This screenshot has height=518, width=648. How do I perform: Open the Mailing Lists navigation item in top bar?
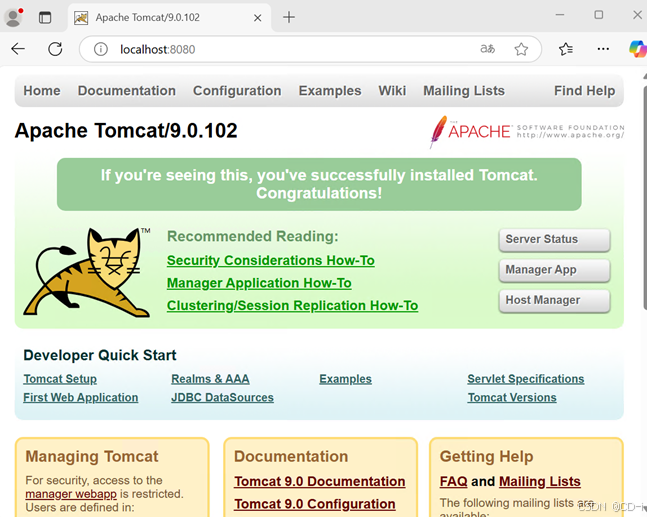[464, 91]
